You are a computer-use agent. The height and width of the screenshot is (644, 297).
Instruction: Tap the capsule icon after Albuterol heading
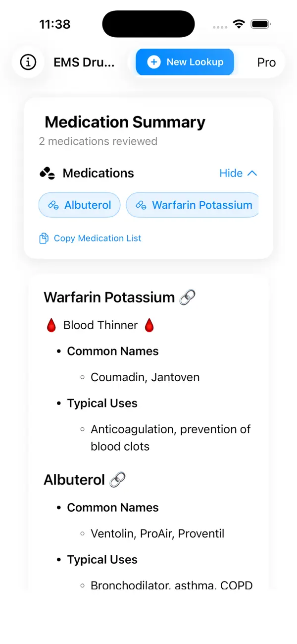pyautogui.click(x=117, y=479)
